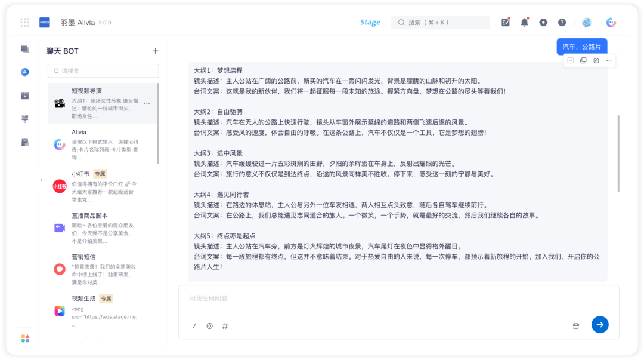
Task: Open more options for 短视频导演 chat
Action: click(147, 103)
